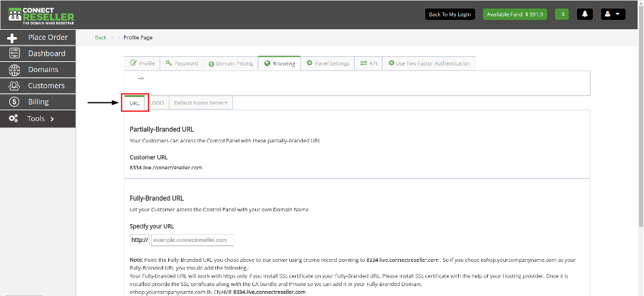
Task: Click the 8334.live.connectreseller.com customer URL
Action: [165, 168]
